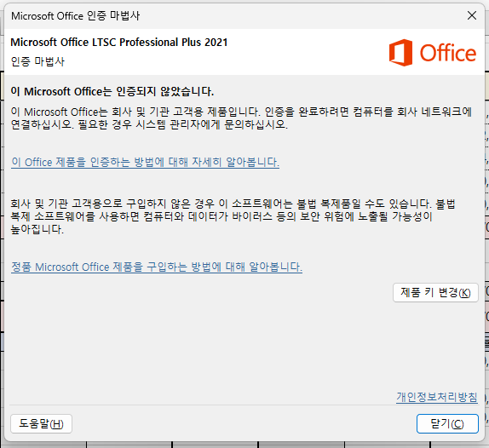Image resolution: width=489 pixels, height=448 pixels.
Task: Click the Office logo icon
Action: tap(432, 52)
